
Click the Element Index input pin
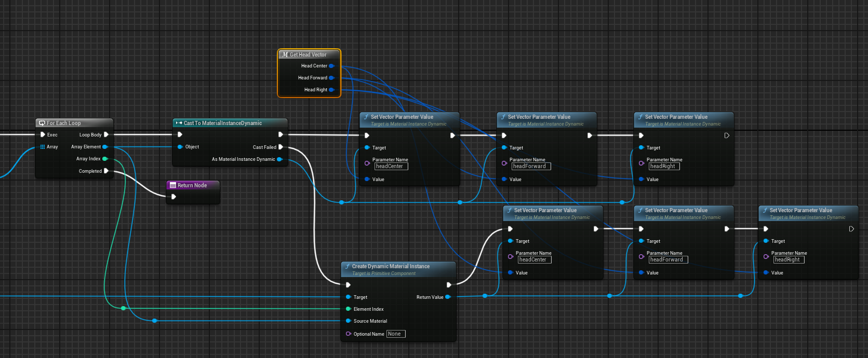348,309
